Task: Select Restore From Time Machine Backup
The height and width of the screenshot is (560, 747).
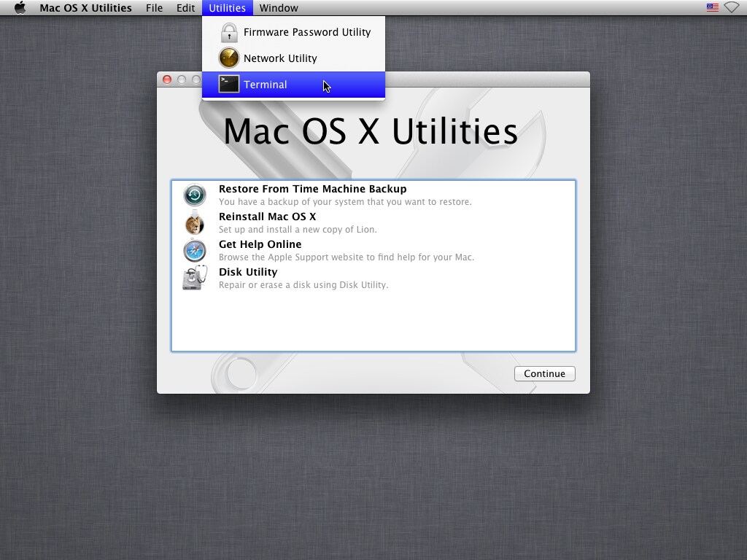Action: coord(312,188)
